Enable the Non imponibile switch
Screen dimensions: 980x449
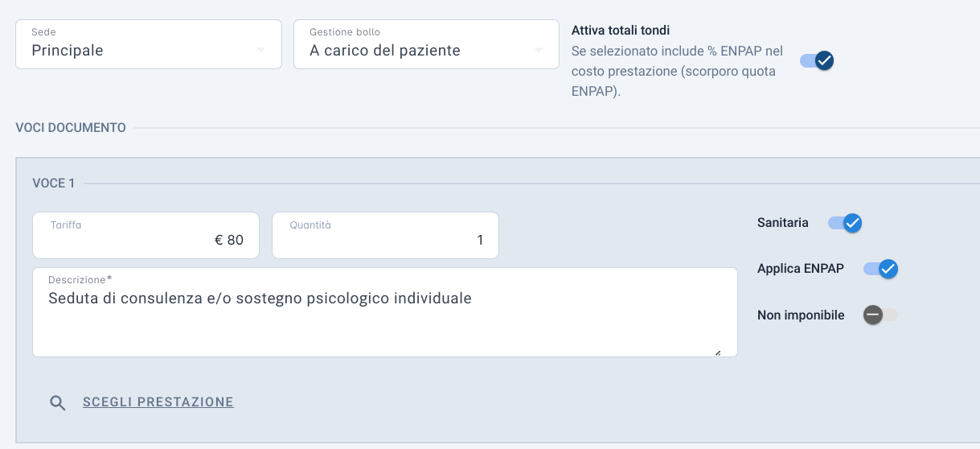(x=880, y=315)
